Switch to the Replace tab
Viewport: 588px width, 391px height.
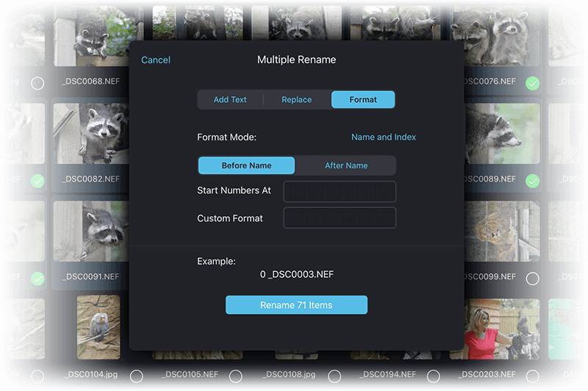click(x=297, y=100)
